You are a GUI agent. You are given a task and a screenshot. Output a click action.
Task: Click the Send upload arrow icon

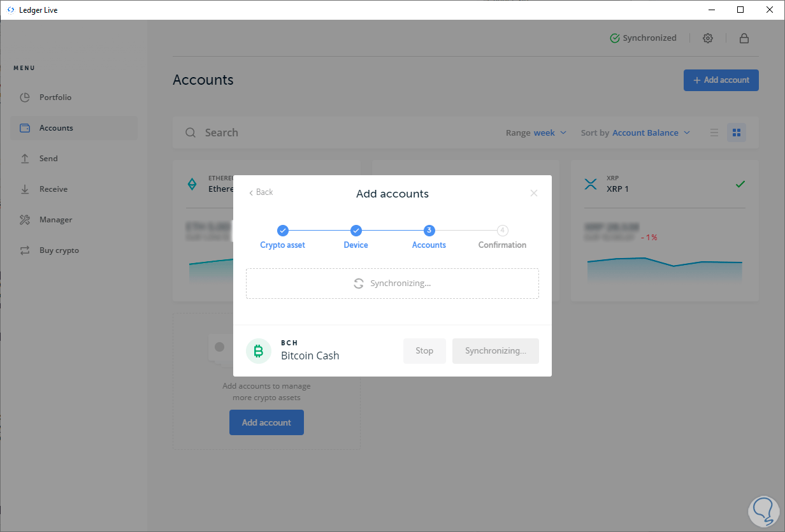tap(25, 159)
